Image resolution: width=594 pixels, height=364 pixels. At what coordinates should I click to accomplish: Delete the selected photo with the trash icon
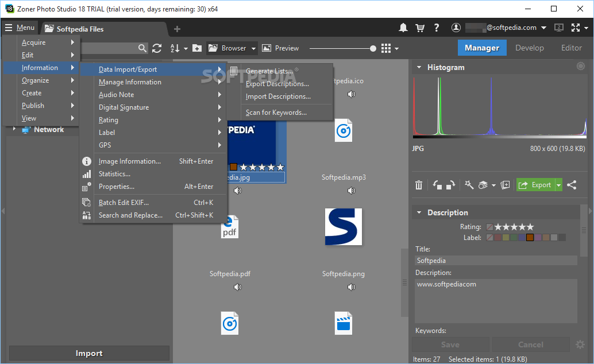click(x=419, y=185)
